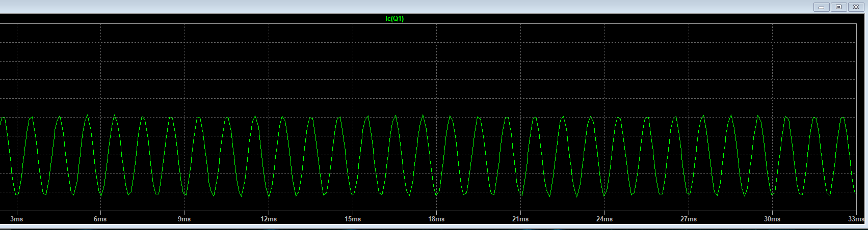Click the 3ms time axis label
Viewport: 868px width, 230px height.
coord(16,219)
